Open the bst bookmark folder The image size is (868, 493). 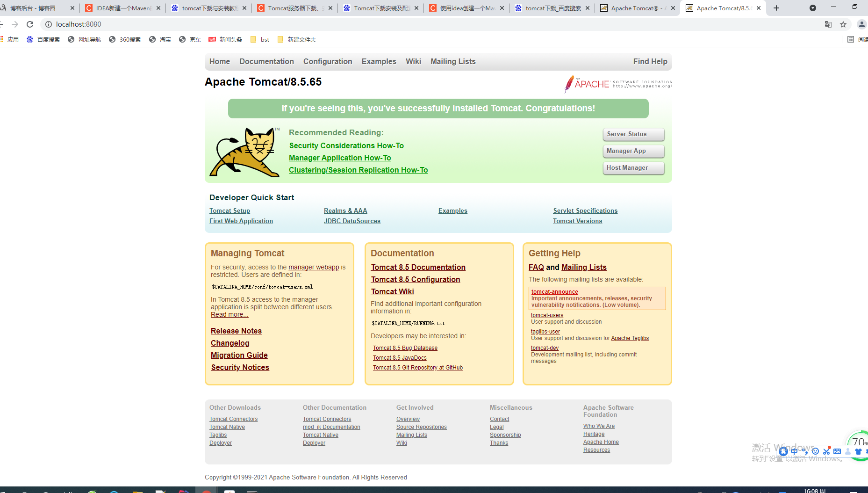260,40
